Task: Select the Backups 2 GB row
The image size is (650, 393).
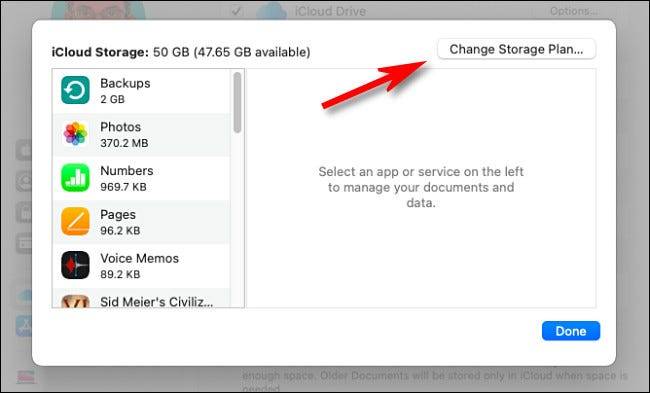Action: tap(141, 91)
